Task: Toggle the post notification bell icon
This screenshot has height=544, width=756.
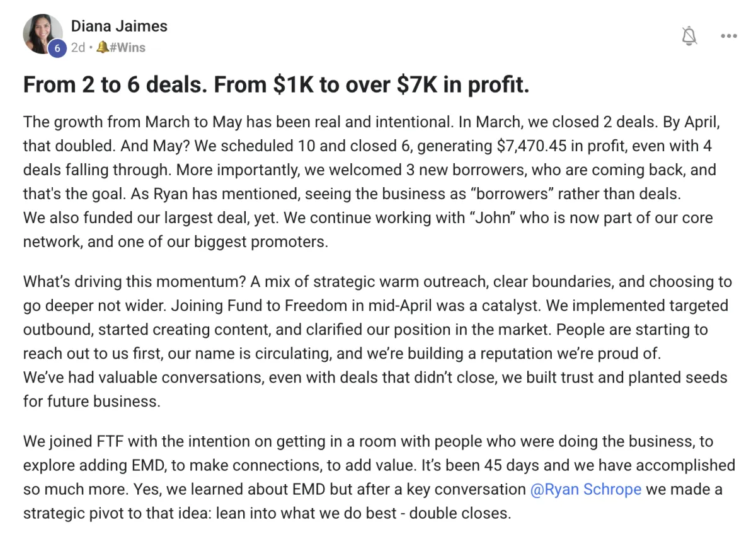Action: pos(690,36)
